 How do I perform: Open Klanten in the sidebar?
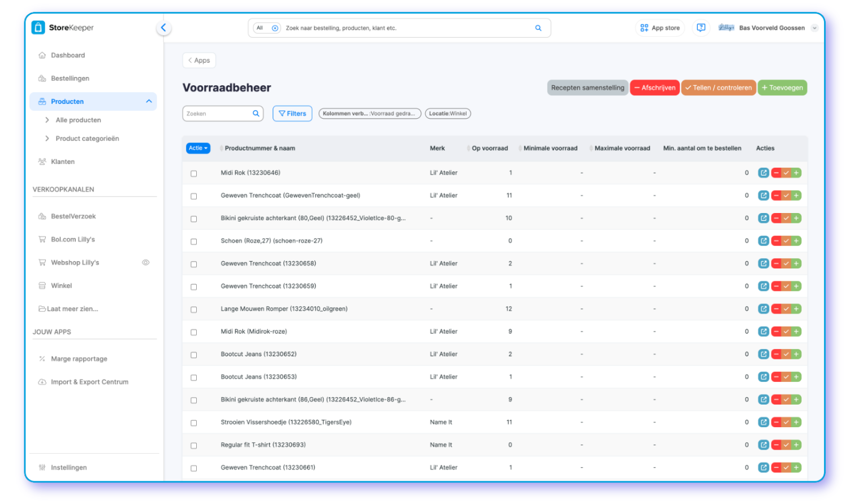click(x=63, y=162)
